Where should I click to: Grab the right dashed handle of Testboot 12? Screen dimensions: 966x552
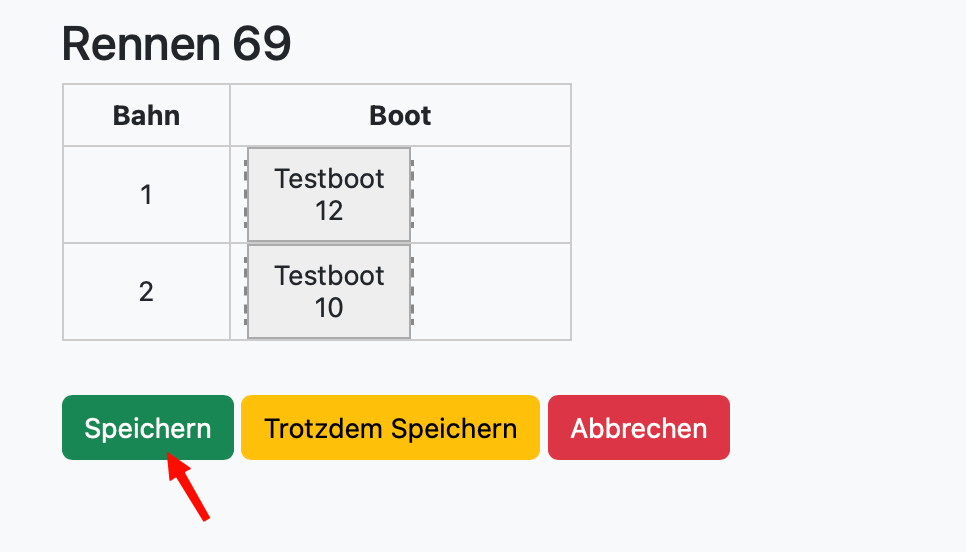412,195
